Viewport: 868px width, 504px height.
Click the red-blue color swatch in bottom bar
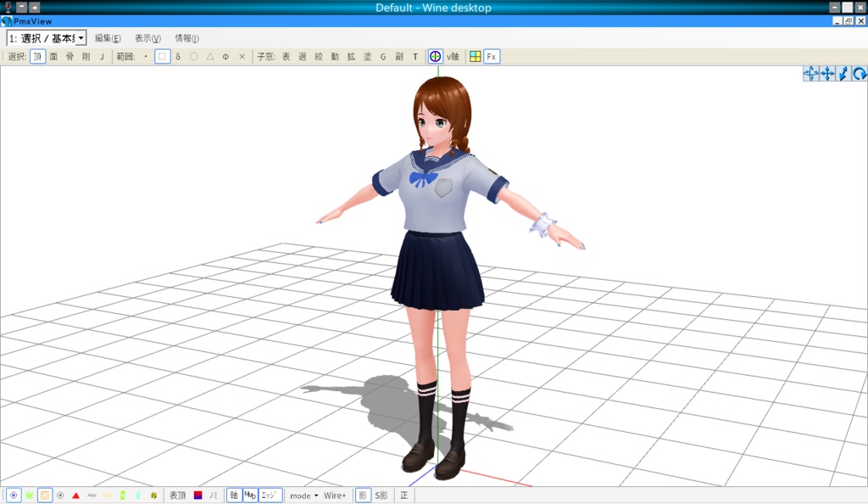click(x=198, y=495)
